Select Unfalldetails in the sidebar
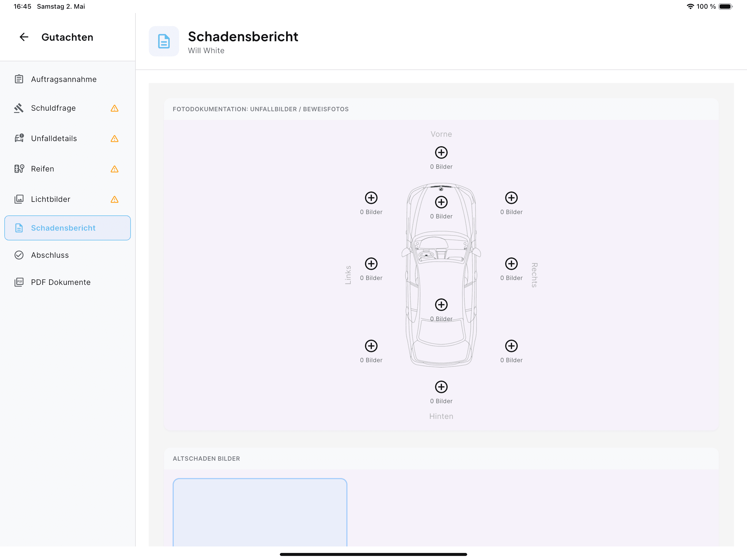The width and height of the screenshot is (747, 560). coord(68,138)
